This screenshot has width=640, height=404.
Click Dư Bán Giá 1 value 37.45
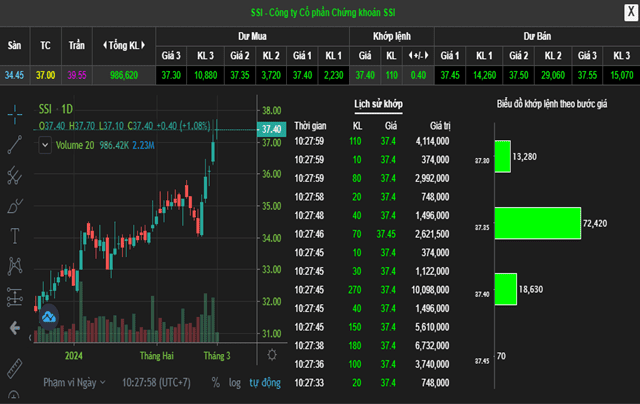(x=450, y=75)
